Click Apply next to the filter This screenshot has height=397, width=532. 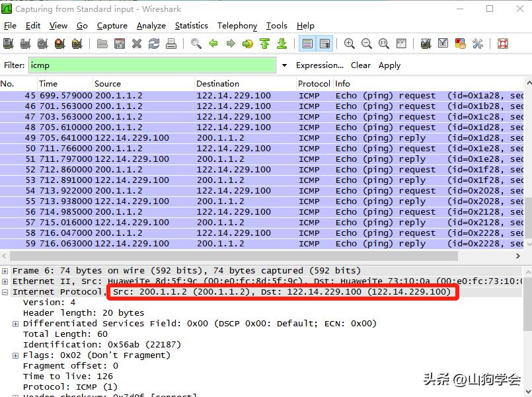389,65
